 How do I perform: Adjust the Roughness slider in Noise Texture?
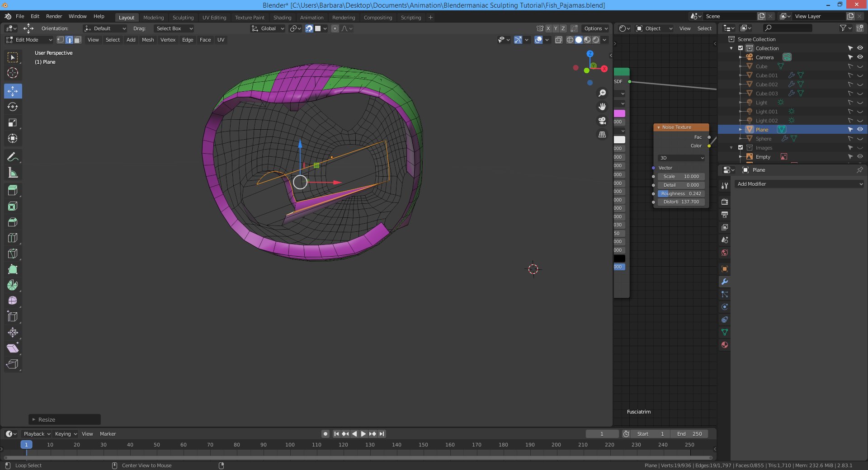681,193
